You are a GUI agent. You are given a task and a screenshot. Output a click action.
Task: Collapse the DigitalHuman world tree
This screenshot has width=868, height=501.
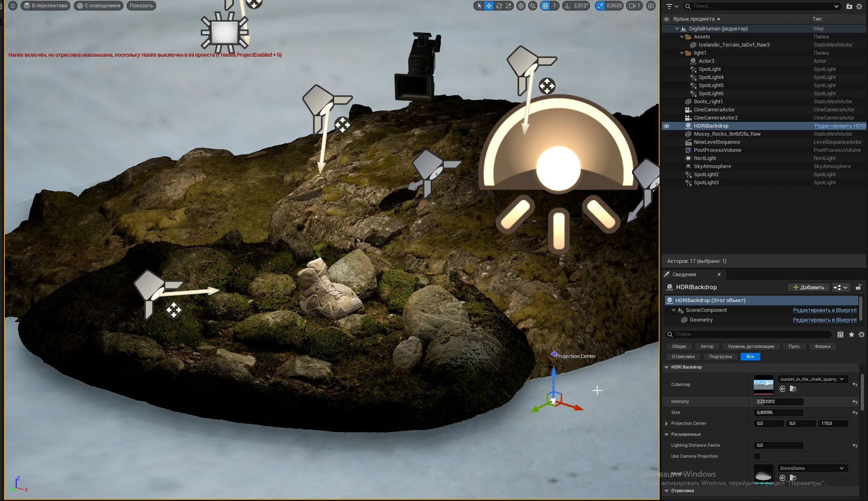677,29
